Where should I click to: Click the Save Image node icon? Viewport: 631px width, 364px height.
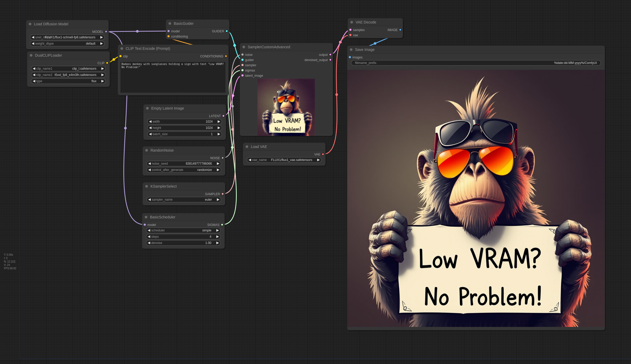click(x=352, y=49)
